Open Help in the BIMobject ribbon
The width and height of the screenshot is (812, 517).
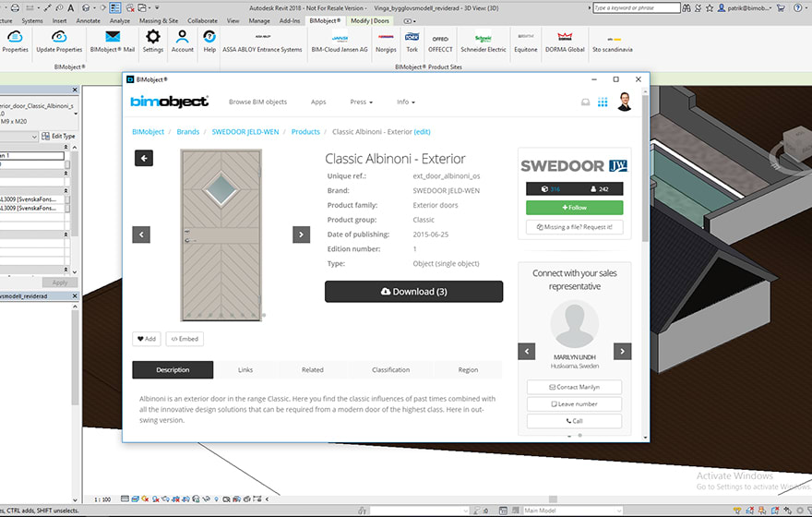[x=209, y=42]
